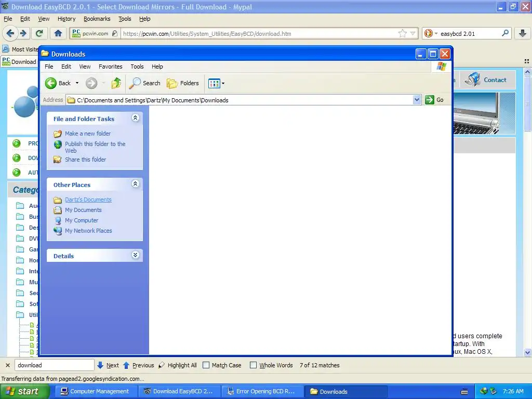
Task: Switch to Error Opening BCD taskbar item
Action: pos(262,391)
